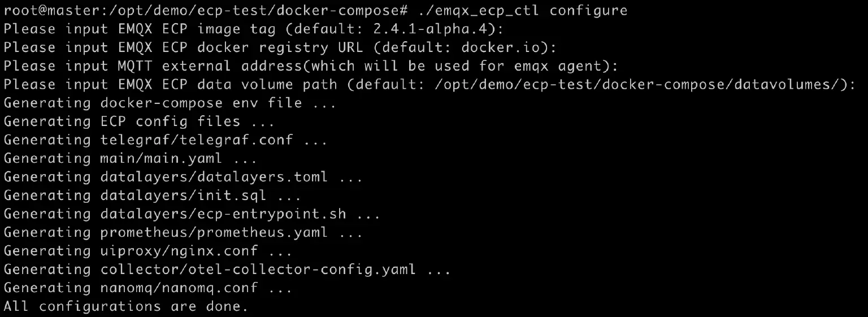
Task: Click 'Generating docker-compose env file' line
Action: point(170,103)
